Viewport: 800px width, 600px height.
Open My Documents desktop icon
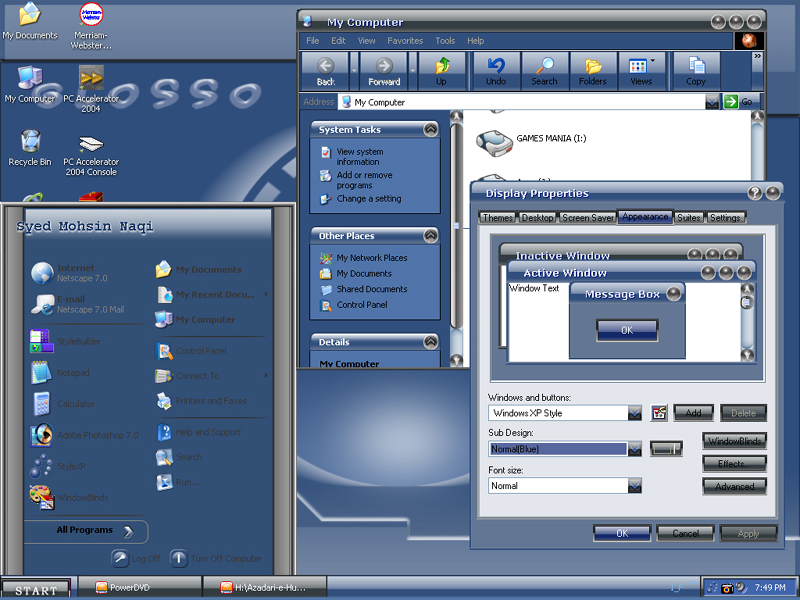30,21
